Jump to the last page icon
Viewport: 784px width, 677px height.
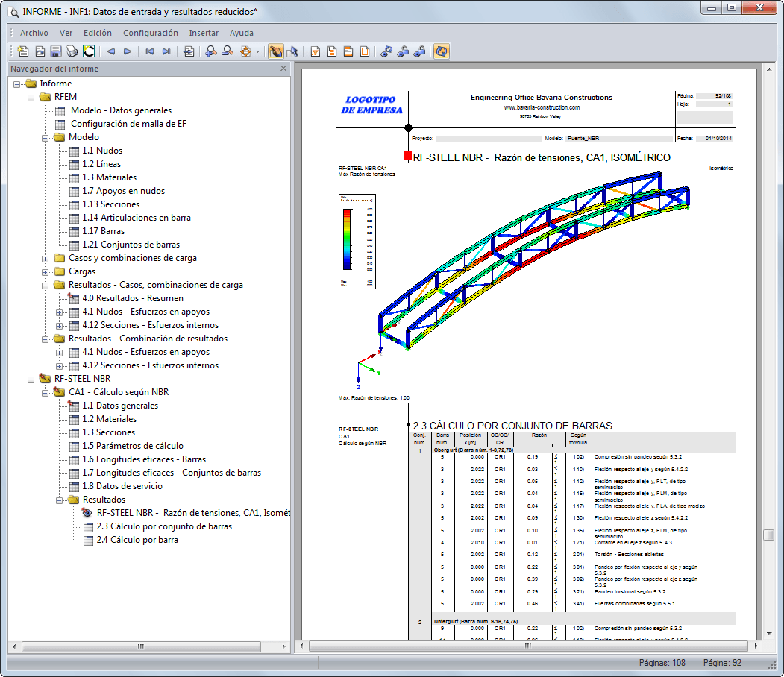coord(166,51)
